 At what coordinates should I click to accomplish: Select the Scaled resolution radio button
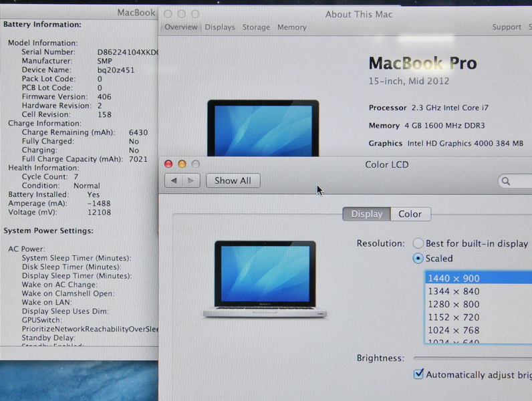418,259
